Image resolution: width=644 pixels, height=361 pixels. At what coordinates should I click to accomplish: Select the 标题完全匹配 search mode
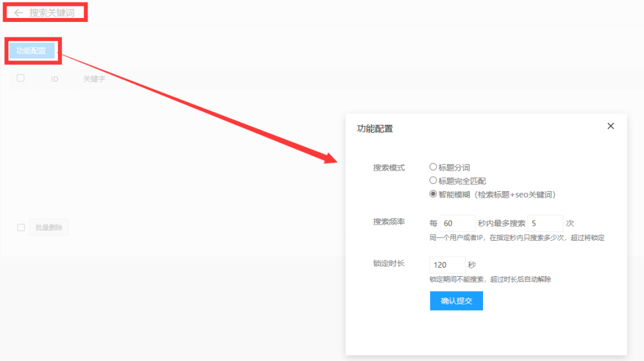433,180
